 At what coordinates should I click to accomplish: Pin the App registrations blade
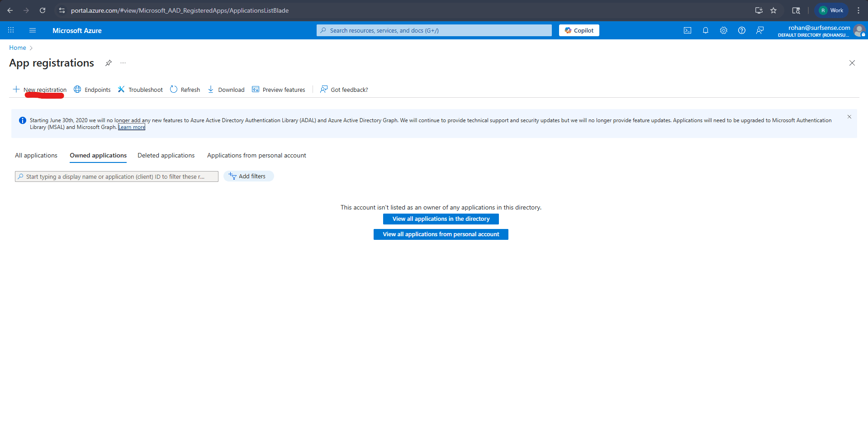108,63
